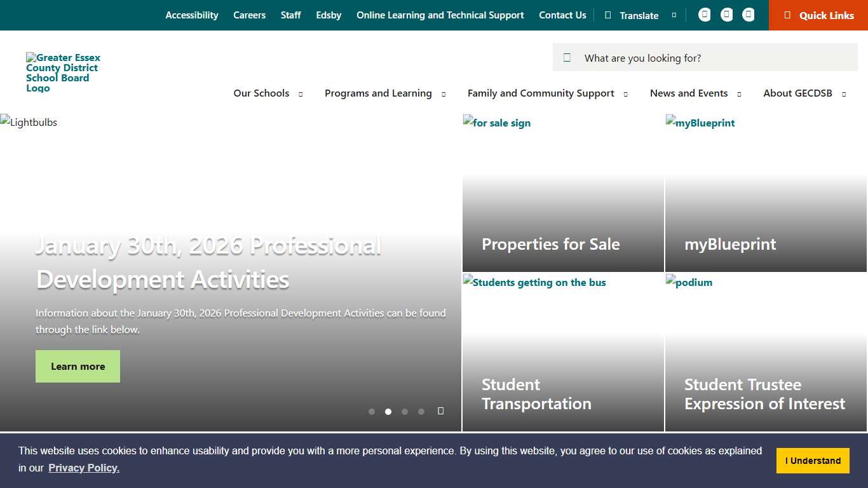
Task: Open the Programs and Learning menu
Action: (378, 93)
